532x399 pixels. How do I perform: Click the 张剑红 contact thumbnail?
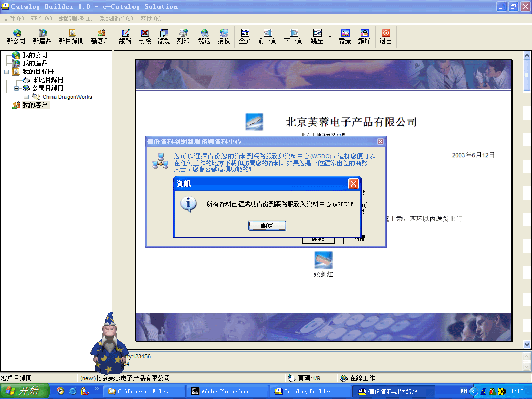(323, 260)
